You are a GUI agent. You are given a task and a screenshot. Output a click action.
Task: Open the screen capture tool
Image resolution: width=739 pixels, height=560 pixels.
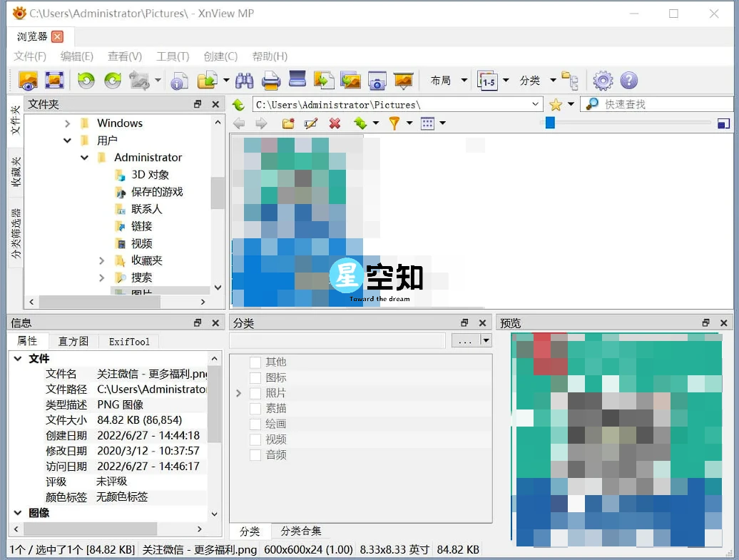click(377, 80)
